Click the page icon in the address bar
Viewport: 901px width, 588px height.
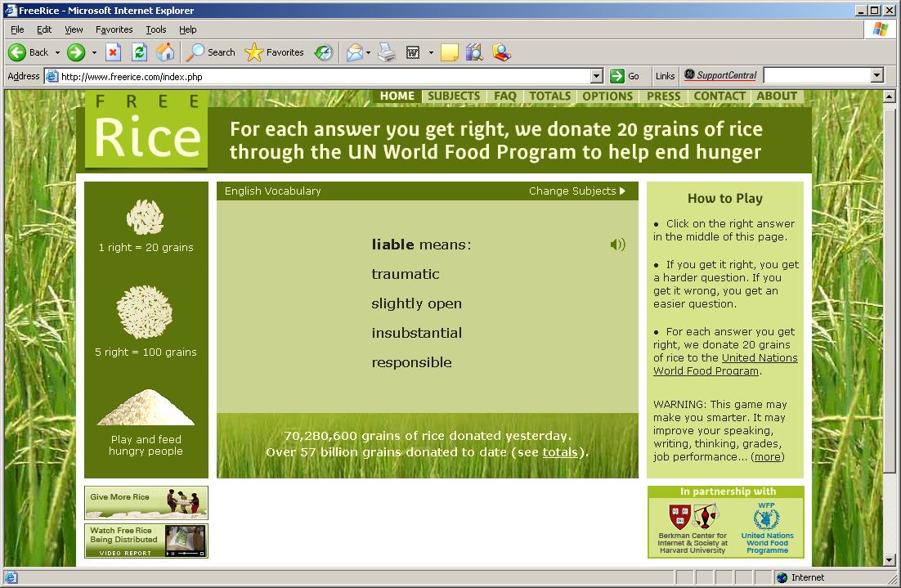click(x=52, y=76)
